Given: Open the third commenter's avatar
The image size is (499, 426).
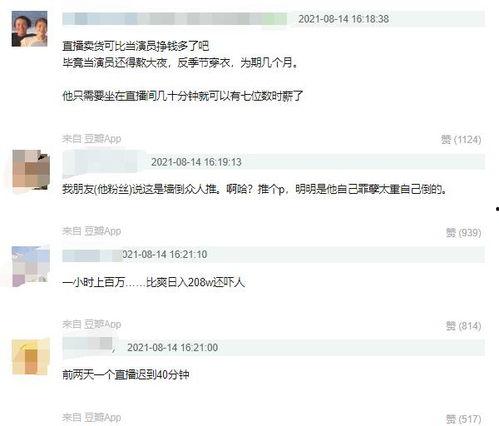Looking at the screenshot, I should pos(31,266).
